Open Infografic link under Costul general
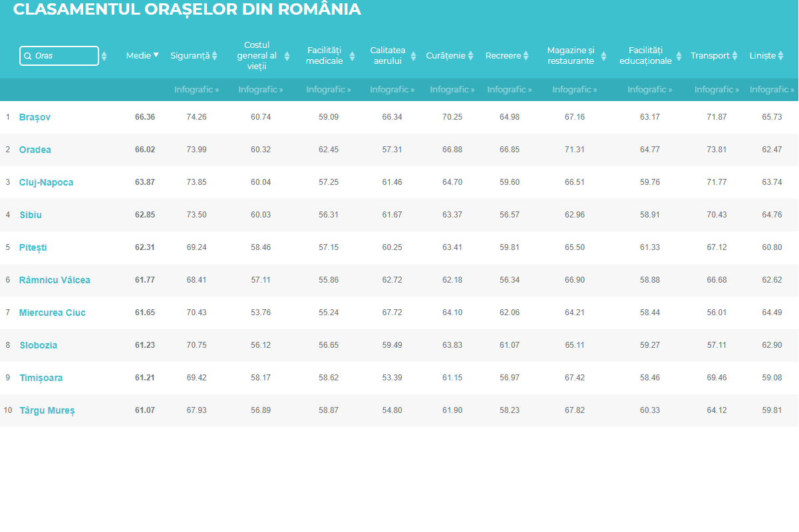Viewport: 799px width, 532px height. [x=261, y=90]
